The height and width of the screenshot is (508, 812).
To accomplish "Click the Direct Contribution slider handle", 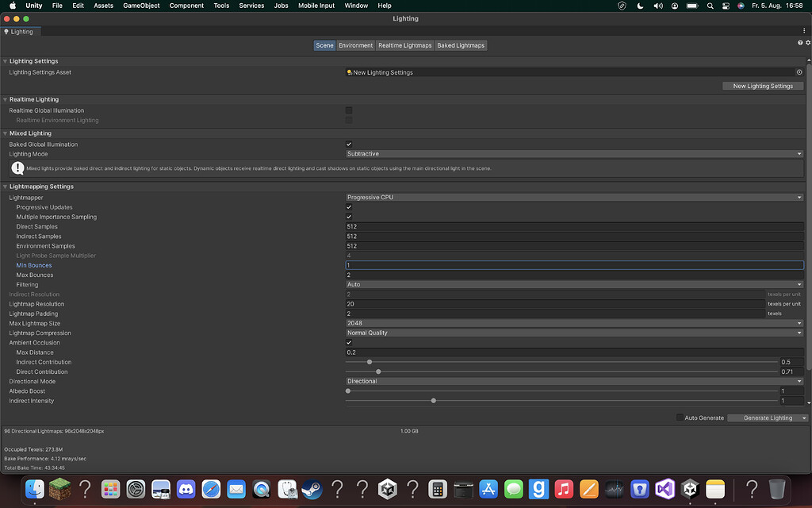I will tap(378, 371).
